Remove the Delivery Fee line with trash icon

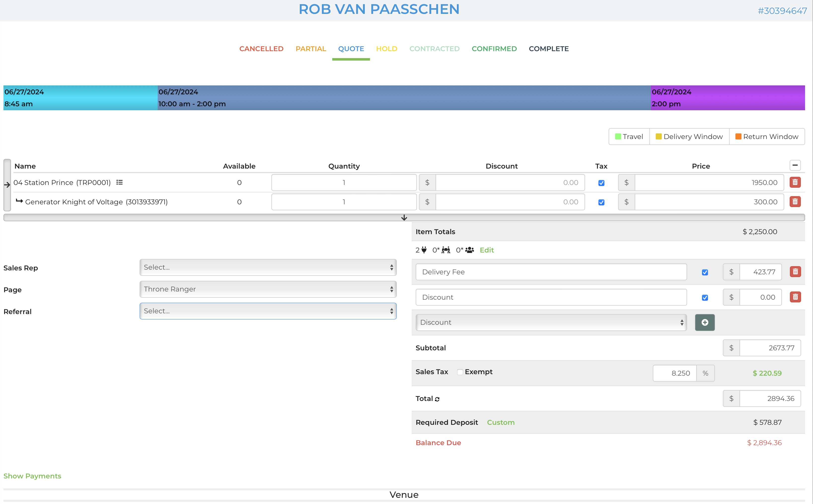pos(795,272)
